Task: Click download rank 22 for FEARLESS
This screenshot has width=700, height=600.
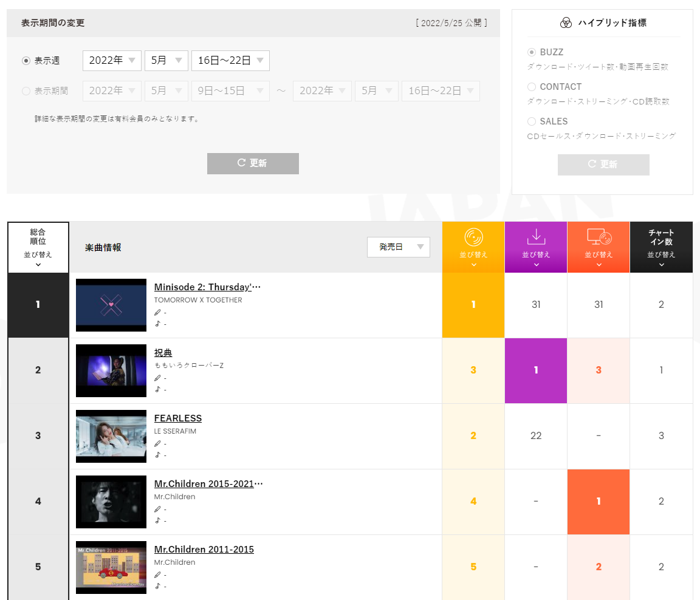Action: click(x=536, y=436)
